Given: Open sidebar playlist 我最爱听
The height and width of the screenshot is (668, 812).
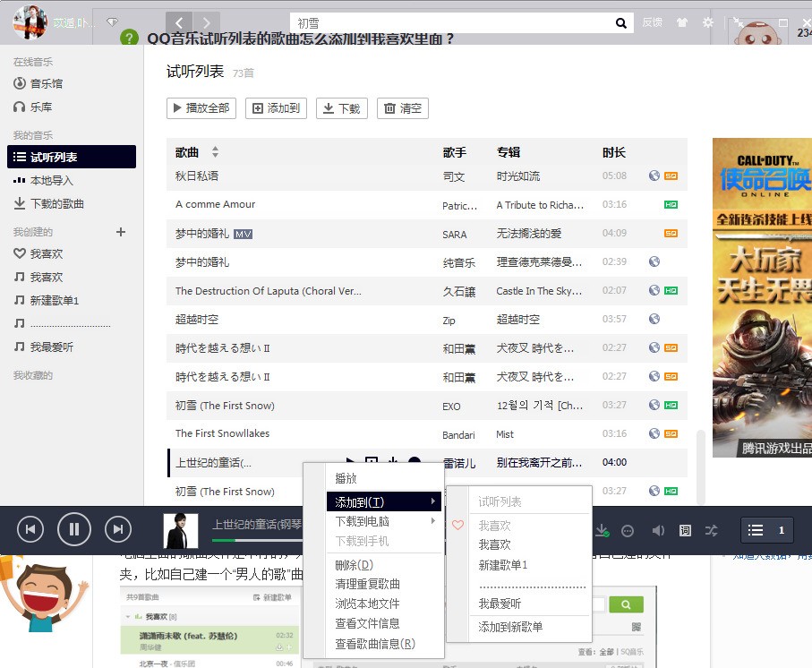Looking at the screenshot, I should [44, 347].
